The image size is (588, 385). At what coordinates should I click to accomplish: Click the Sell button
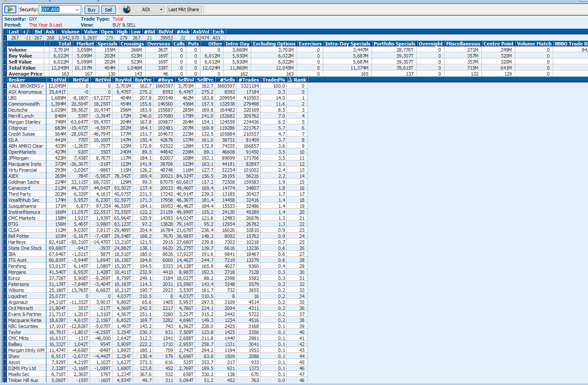coord(108,9)
